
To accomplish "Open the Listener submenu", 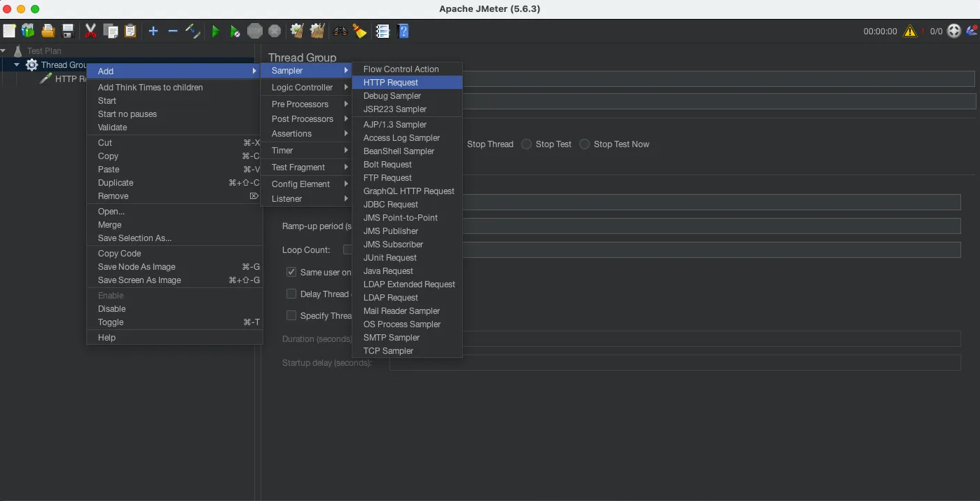I will click(x=306, y=199).
